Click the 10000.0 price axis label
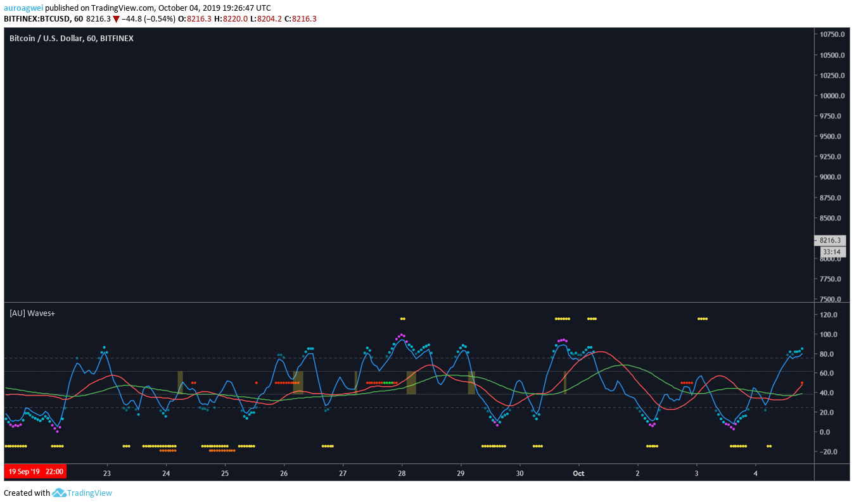The height and width of the screenshot is (504, 854). click(x=831, y=96)
